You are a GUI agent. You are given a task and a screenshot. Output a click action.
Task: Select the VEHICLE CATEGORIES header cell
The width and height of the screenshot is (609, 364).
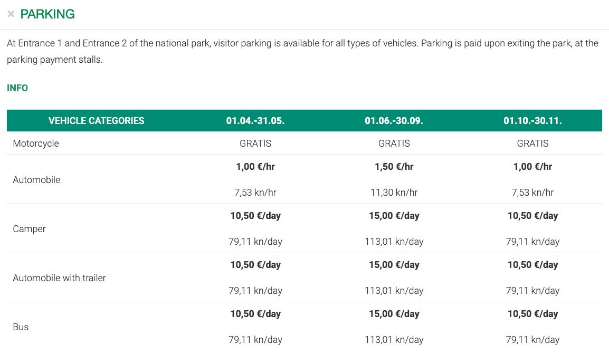pos(96,120)
